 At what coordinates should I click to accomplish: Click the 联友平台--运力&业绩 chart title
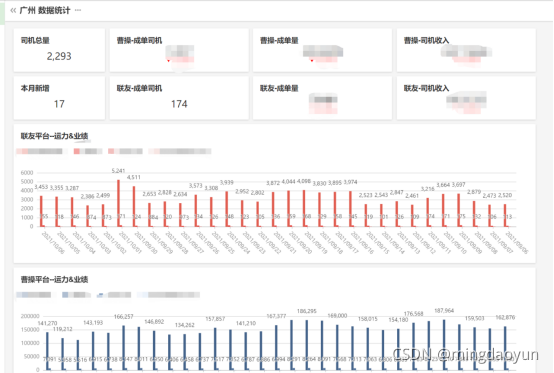(54, 136)
